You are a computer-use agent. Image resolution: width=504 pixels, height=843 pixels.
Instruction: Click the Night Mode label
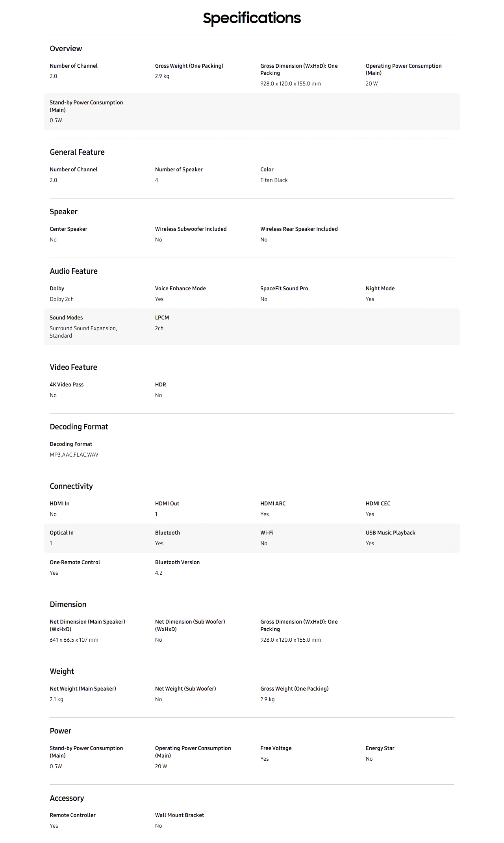click(x=380, y=288)
